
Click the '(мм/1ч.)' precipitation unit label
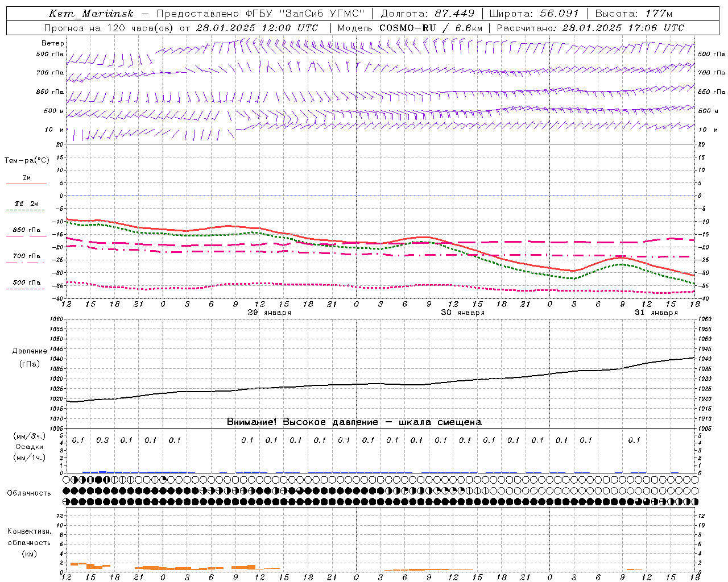tap(30, 458)
